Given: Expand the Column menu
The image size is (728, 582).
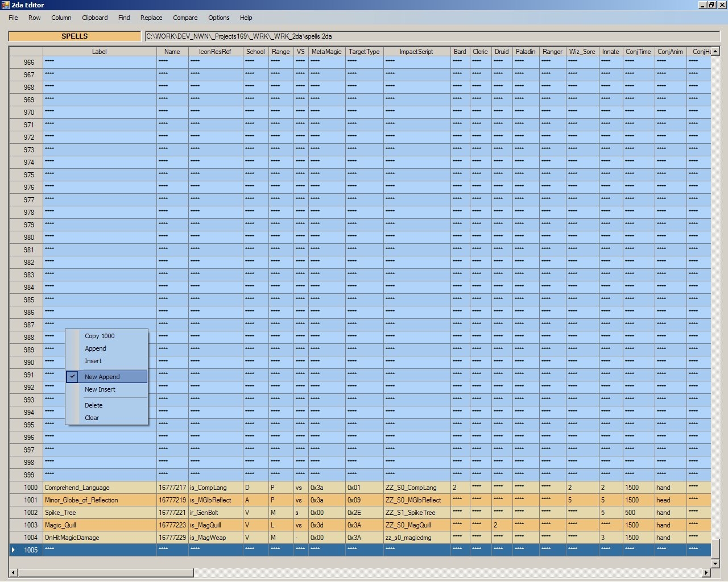Looking at the screenshot, I should 61,18.
